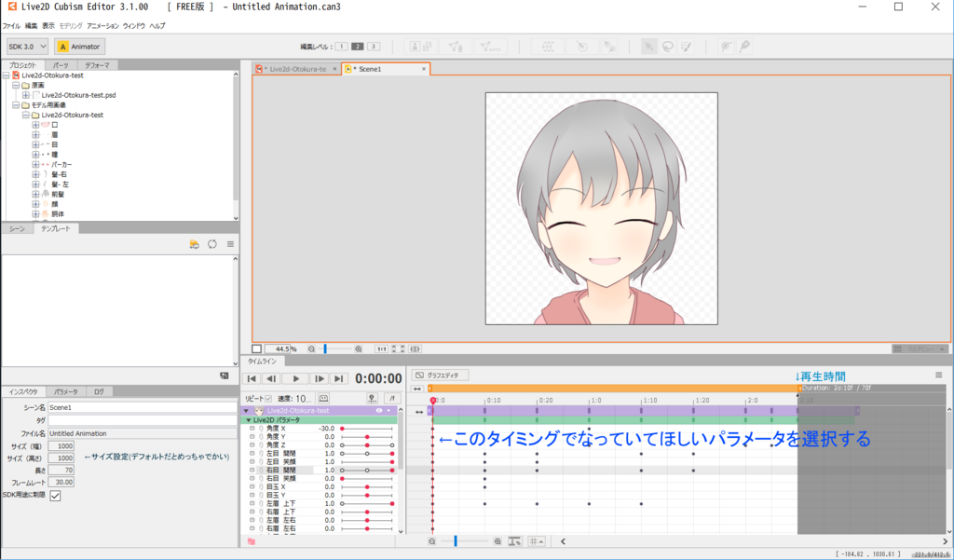The image size is (954, 560).
Task: Click the canvas zoom out magnifier
Action: [x=311, y=349]
